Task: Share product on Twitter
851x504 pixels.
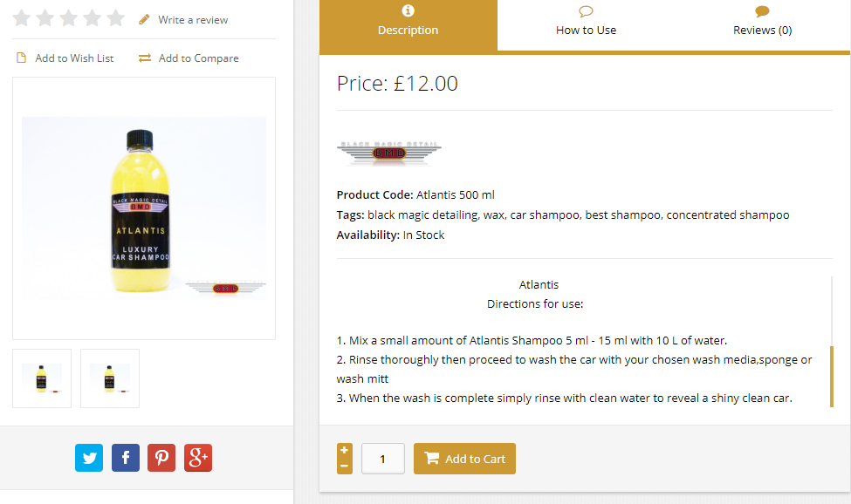Action: [x=89, y=458]
